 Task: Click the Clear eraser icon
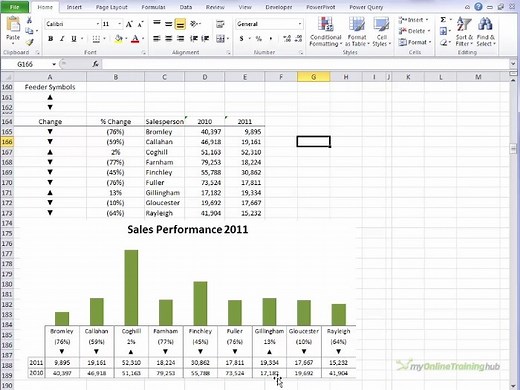tap(443, 42)
